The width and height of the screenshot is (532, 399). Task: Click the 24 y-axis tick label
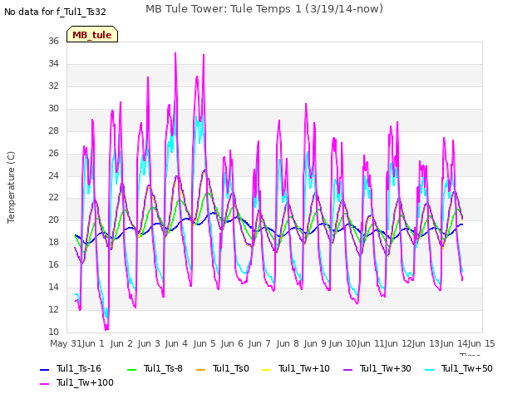click(x=53, y=175)
